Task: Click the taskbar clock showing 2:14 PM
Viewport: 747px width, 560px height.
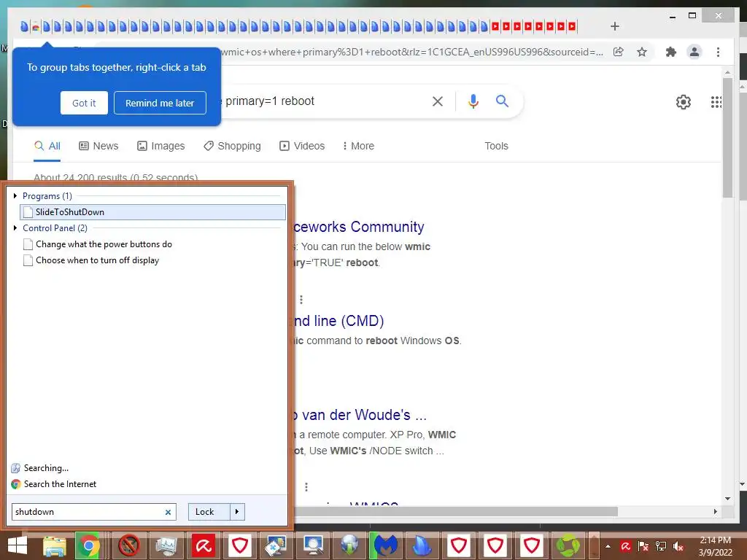Action: point(715,546)
